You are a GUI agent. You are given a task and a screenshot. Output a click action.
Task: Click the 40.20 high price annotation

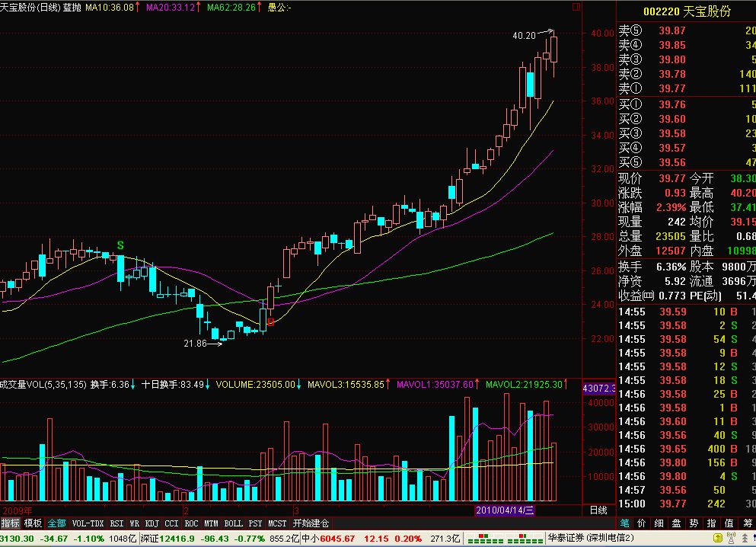coord(524,36)
